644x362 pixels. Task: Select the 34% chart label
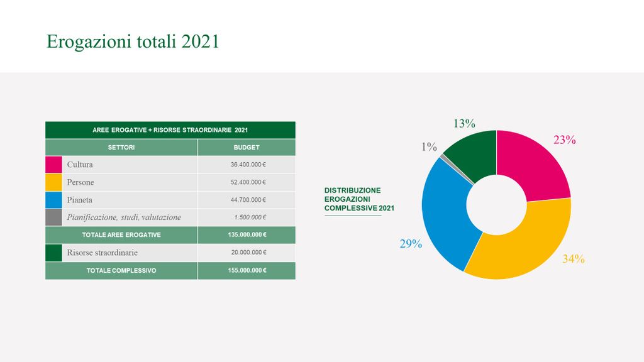[573, 259]
